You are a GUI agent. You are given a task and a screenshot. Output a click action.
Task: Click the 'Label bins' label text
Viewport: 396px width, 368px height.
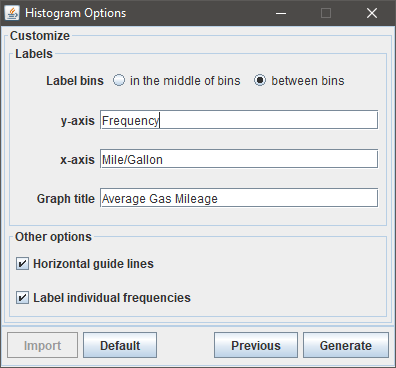tap(75, 81)
